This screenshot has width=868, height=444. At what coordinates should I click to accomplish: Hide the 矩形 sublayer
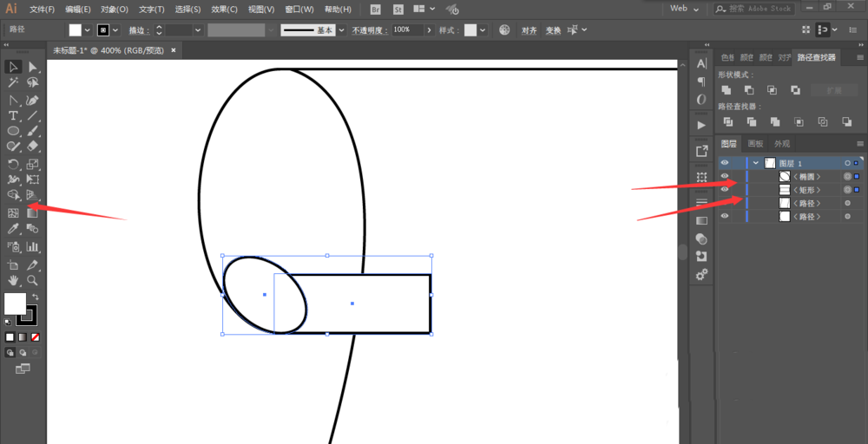725,190
